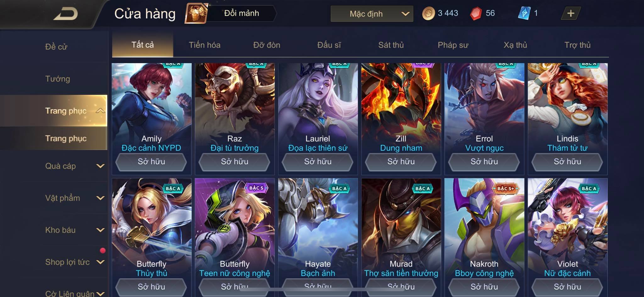
Task: Select the Sát thủ tab
Action: [391, 45]
